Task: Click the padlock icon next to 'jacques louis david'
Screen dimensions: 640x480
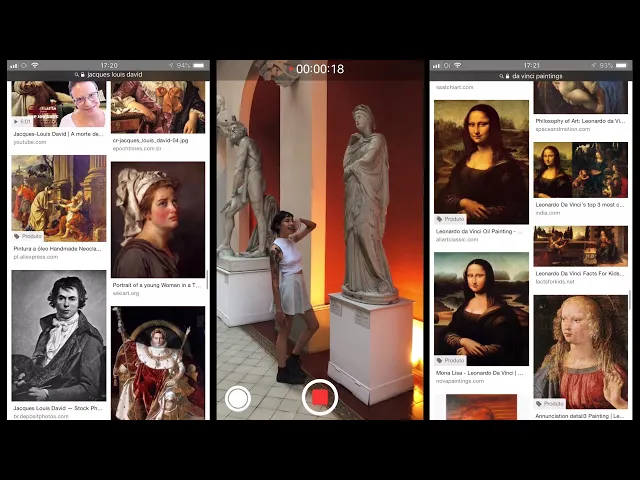Action: pos(83,75)
